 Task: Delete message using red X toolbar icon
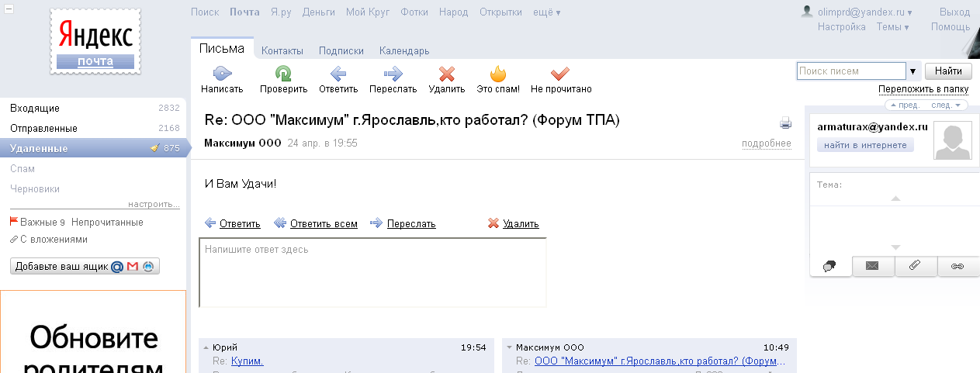coord(446,74)
